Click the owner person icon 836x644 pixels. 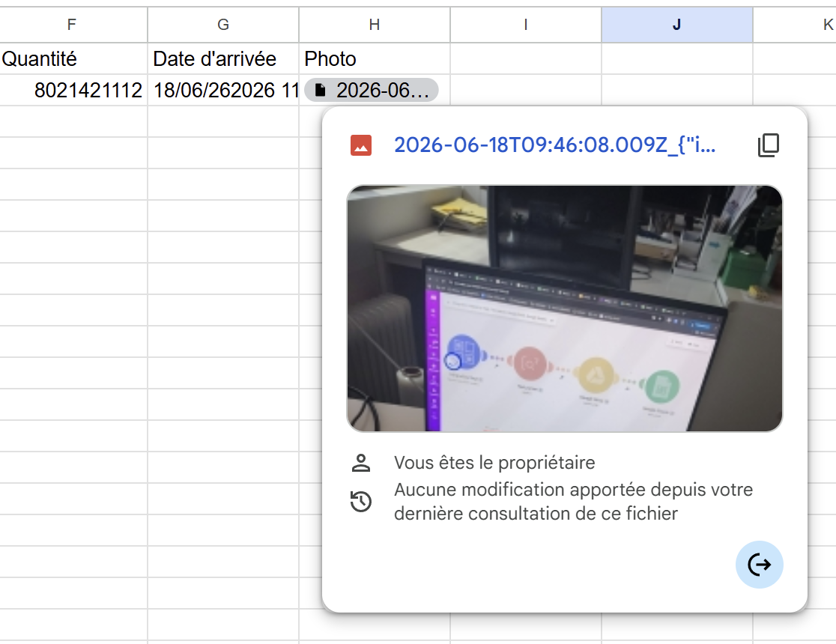361,463
